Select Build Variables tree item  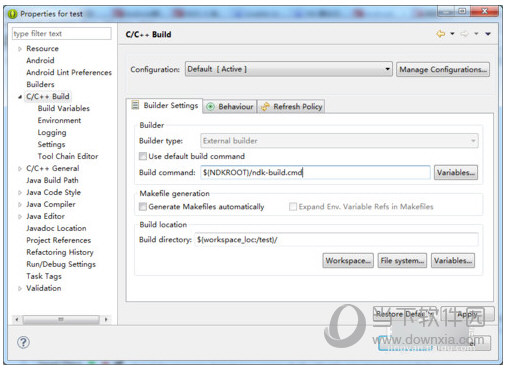[x=64, y=108]
